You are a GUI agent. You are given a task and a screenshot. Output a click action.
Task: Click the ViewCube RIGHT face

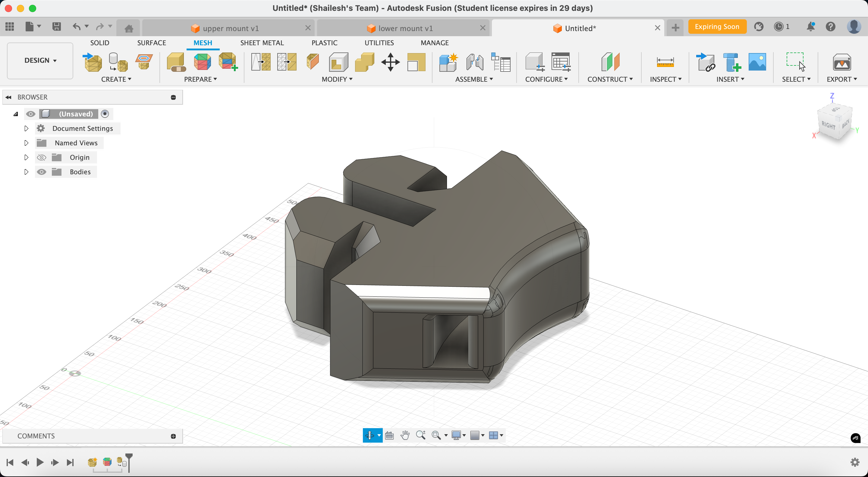(x=828, y=125)
